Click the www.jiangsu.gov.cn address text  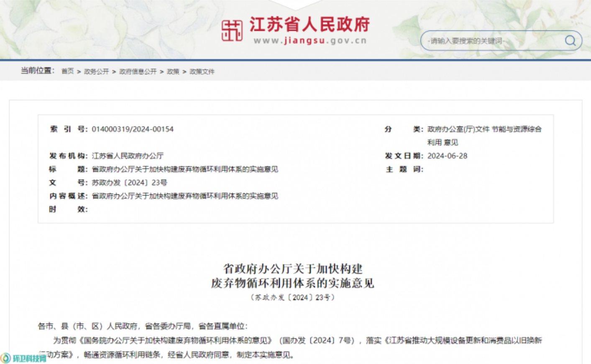(310, 41)
